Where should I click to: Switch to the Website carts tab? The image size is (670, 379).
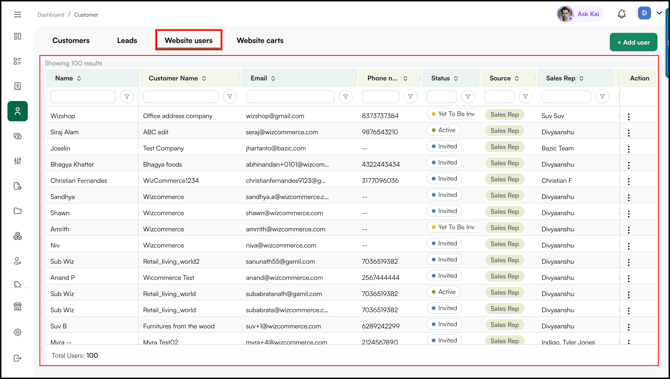pos(260,41)
